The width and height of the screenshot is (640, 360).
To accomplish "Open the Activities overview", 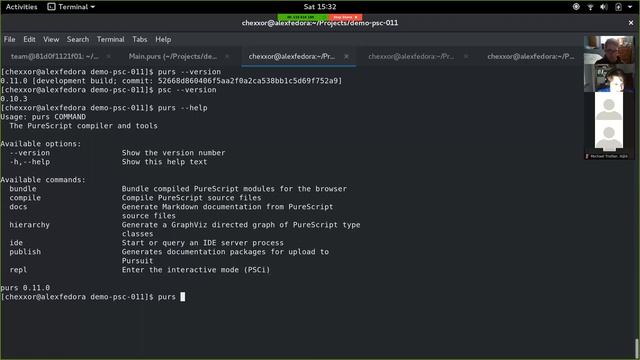I will (x=21, y=7).
